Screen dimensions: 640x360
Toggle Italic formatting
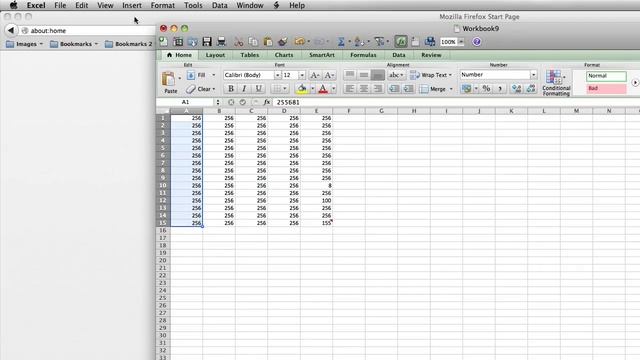point(244,89)
